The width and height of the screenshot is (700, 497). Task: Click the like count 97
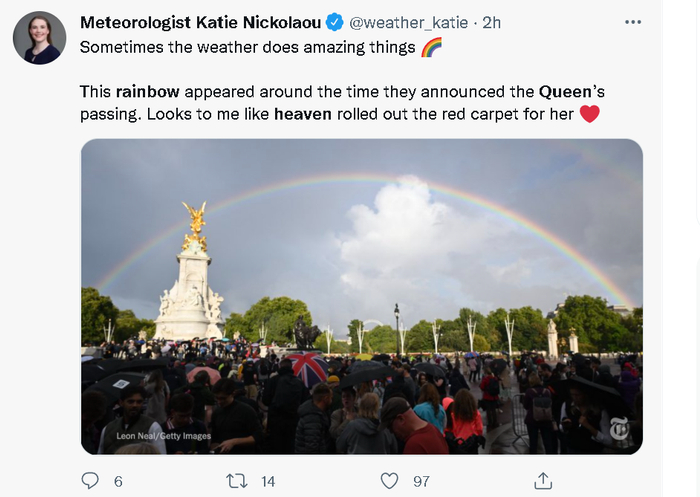coord(421,481)
